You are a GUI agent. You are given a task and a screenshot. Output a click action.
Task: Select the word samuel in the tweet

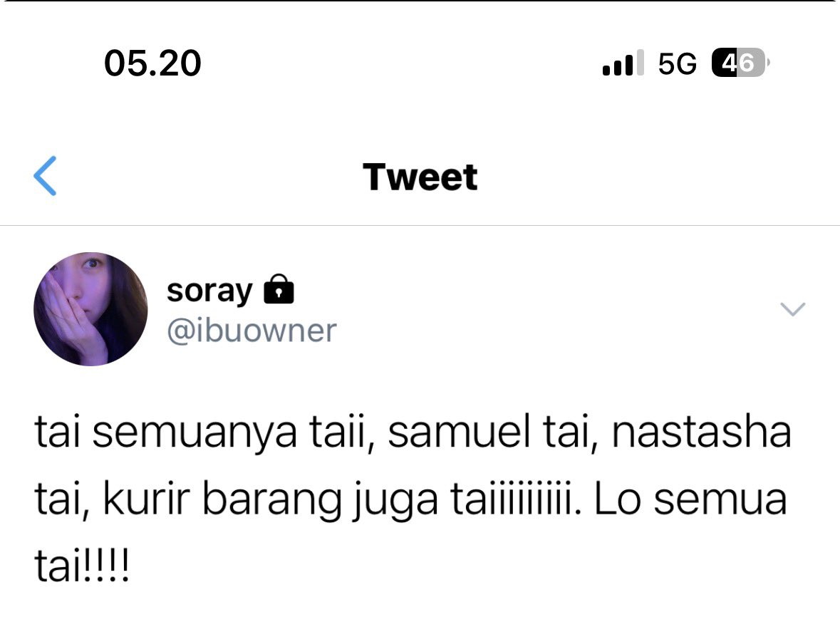pyautogui.click(x=459, y=432)
